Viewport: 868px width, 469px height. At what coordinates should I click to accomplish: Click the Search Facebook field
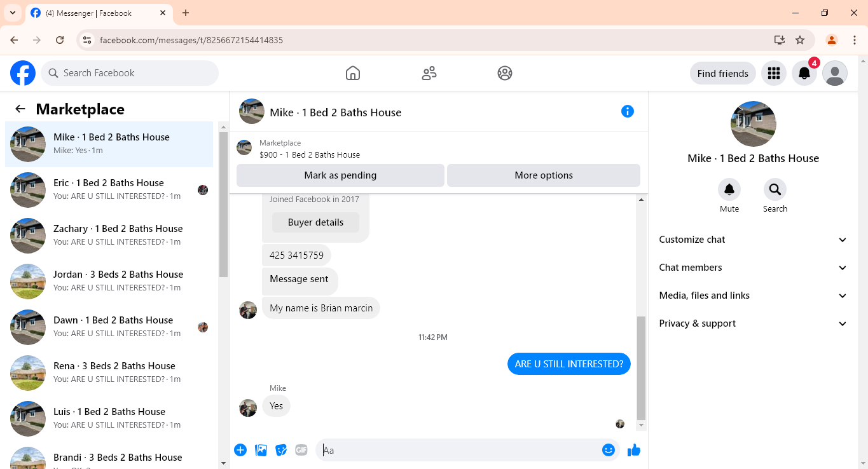pos(130,73)
